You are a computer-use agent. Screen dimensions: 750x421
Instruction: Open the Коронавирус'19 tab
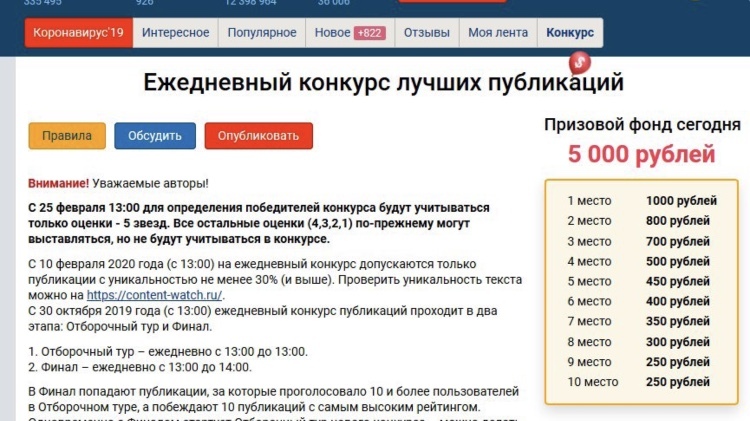pos(78,33)
